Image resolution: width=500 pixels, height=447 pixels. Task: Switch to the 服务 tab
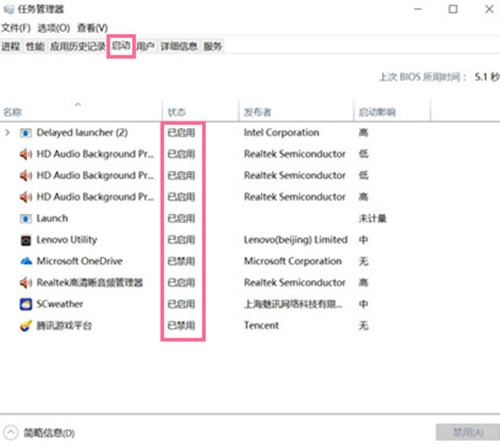click(x=213, y=46)
